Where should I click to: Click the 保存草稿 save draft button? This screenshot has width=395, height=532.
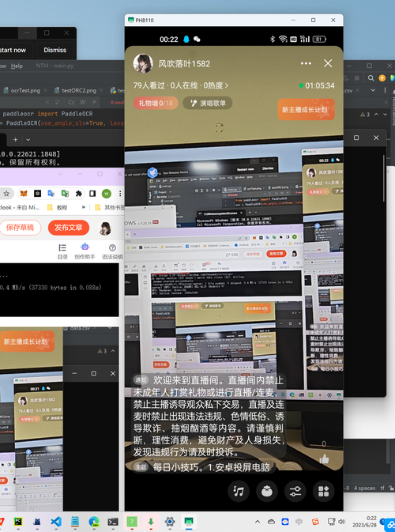point(20,228)
